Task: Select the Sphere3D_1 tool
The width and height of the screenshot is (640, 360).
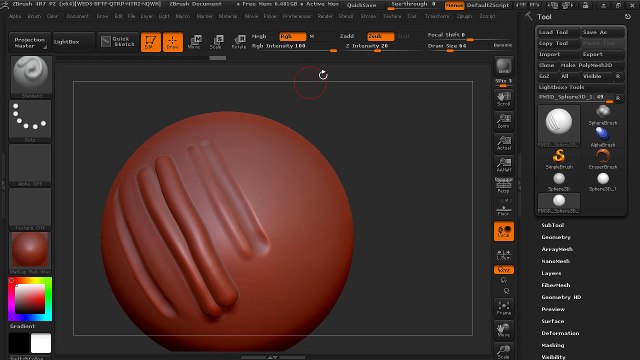Action: (603, 181)
